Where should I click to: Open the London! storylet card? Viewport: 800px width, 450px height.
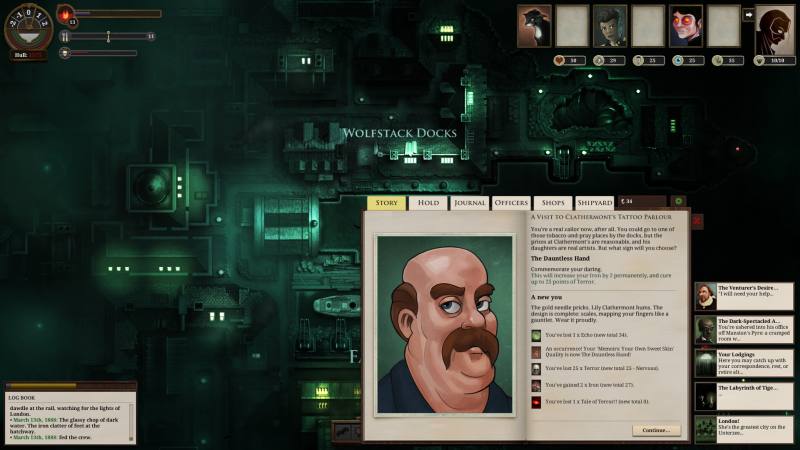[x=744, y=430]
